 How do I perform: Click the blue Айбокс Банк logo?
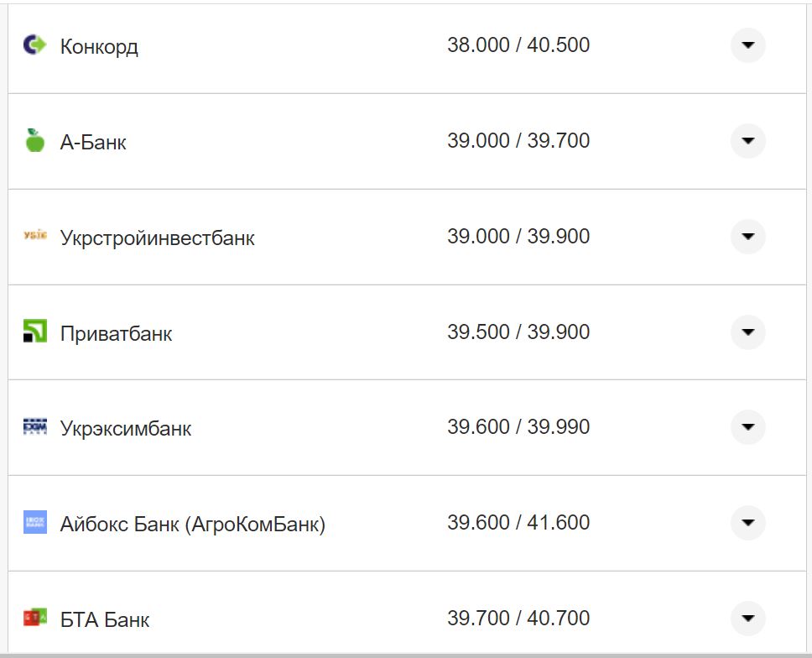pyautogui.click(x=35, y=523)
